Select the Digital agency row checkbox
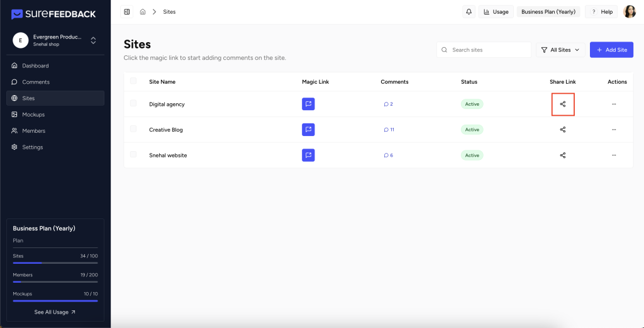644x328 pixels. pos(133,103)
